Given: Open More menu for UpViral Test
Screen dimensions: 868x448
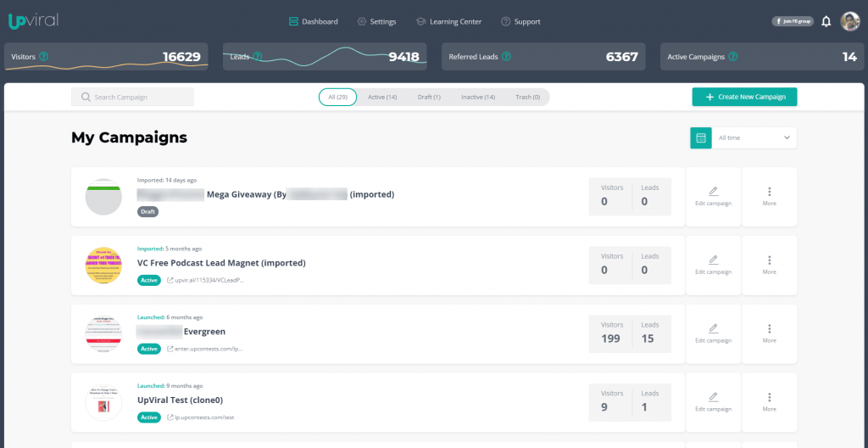Looking at the screenshot, I should coord(769,402).
